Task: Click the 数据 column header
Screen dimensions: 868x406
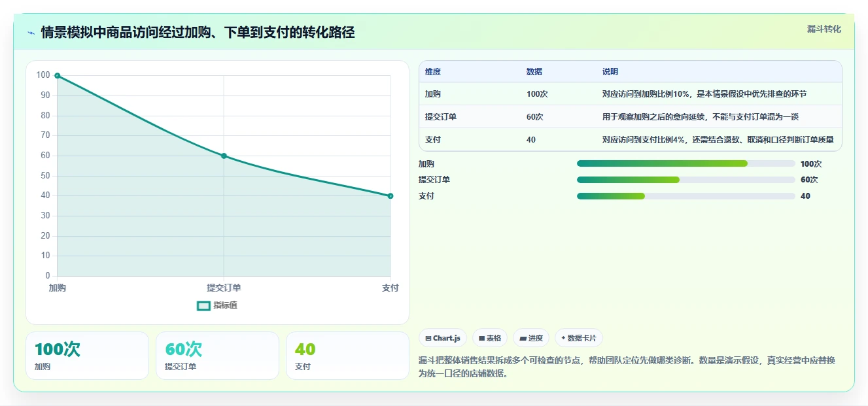Action: pos(534,72)
